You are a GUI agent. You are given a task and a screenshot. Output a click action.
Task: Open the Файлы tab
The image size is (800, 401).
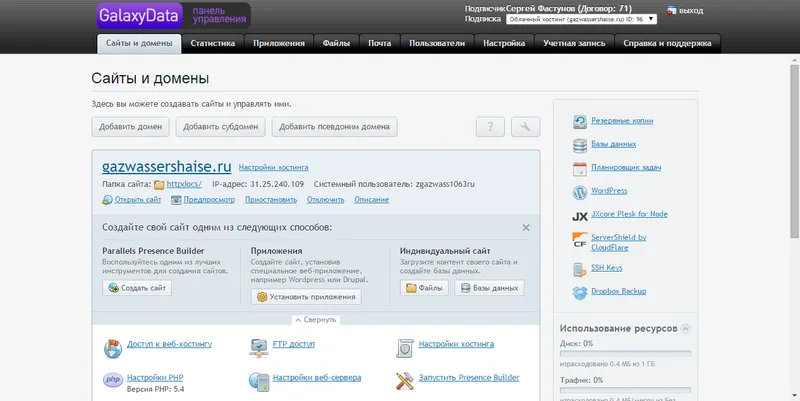coord(336,43)
